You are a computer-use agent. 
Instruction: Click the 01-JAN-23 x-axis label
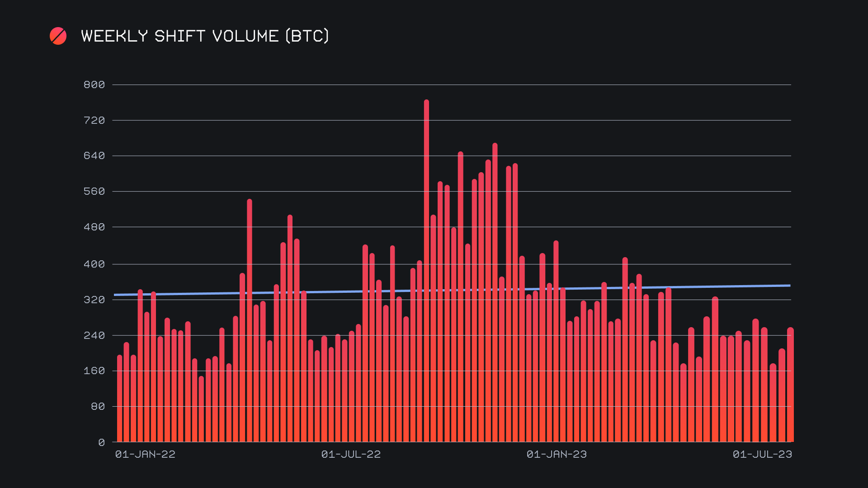tap(557, 455)
